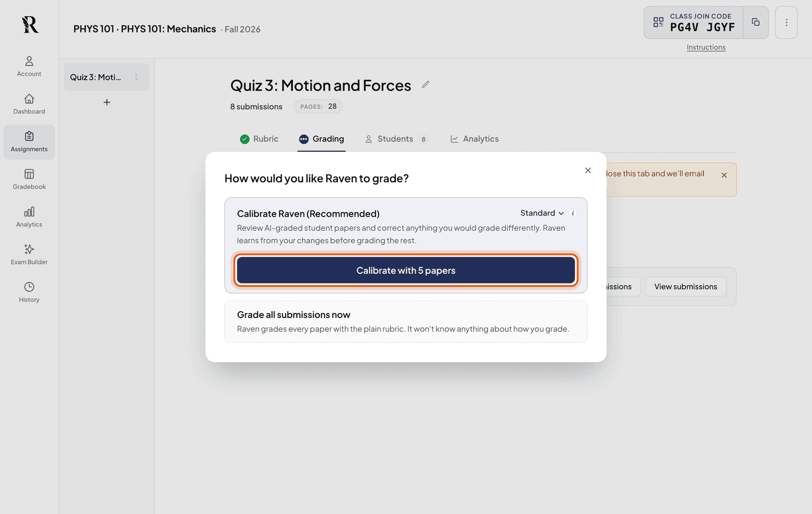Choose Grade all submissions now

(x=406, y=322)
